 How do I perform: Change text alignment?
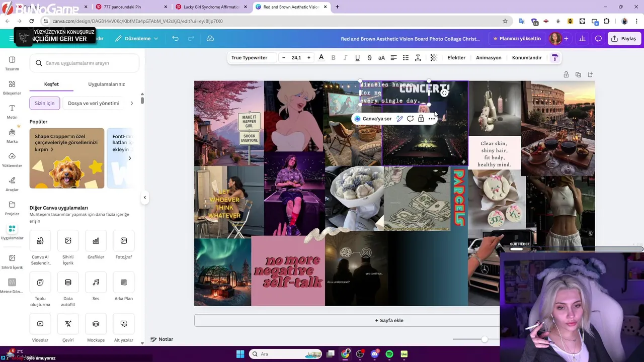coord(393,57)
